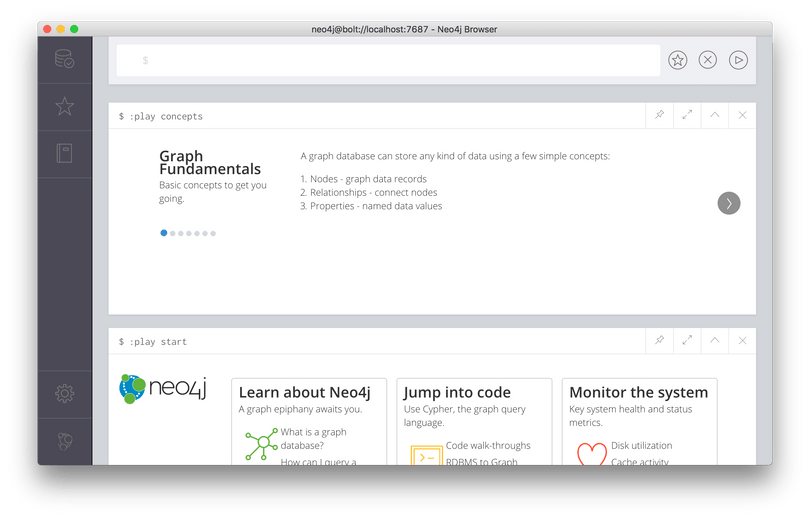Select fourth carousel dot
This screenshot has width=810, height=519.
click(189, 233)
